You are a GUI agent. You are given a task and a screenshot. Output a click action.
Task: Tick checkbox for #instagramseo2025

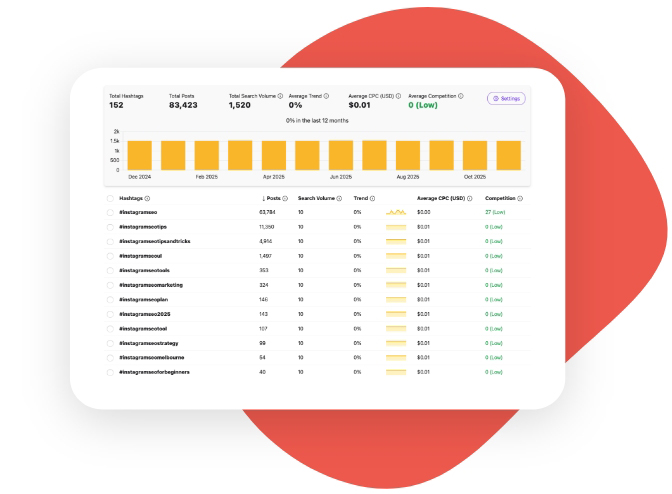110,314
